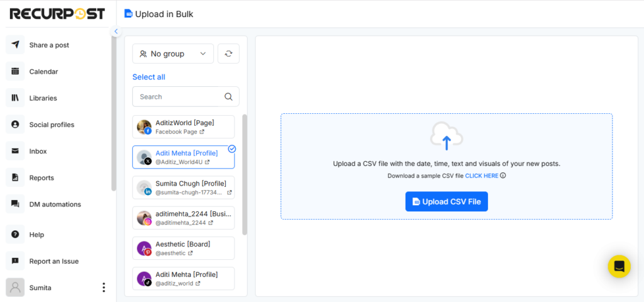The image size is (644, 302).
Task: Click the Calendar icon in sidebar
Action: [15, 72]
